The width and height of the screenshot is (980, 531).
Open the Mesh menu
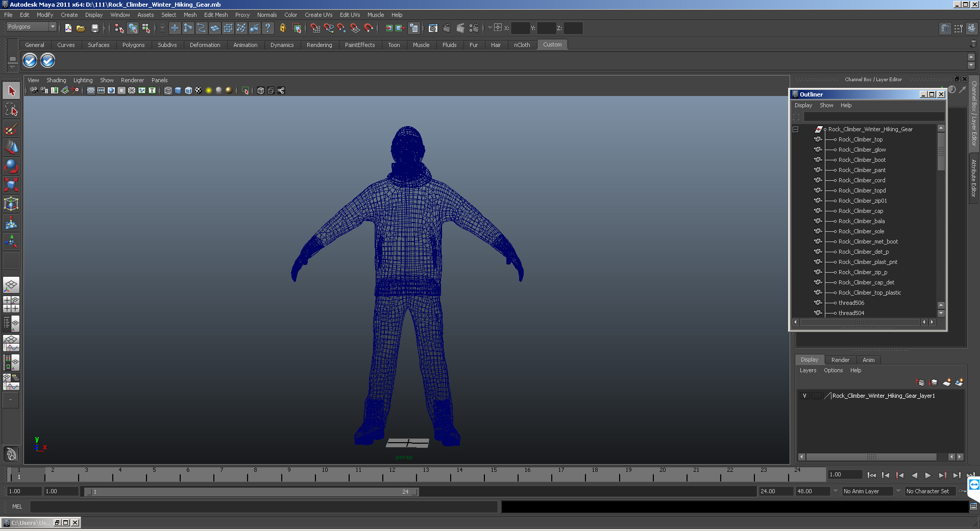(x=190, y=15)
